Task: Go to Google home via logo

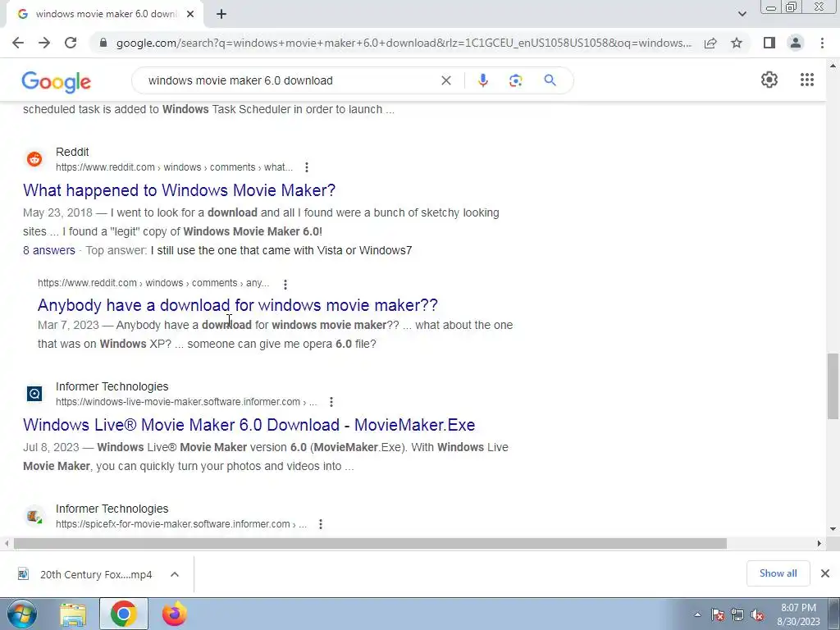Action: pos(57,81)
